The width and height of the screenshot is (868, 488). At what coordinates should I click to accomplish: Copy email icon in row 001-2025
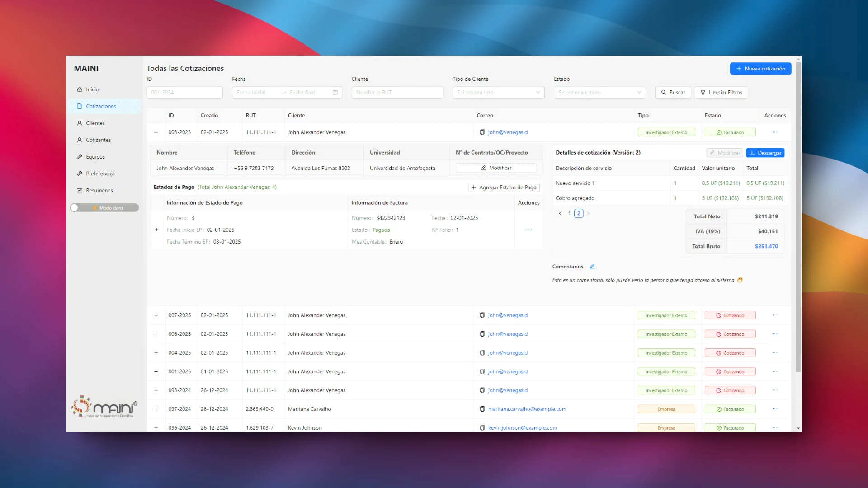click(482, 371)
